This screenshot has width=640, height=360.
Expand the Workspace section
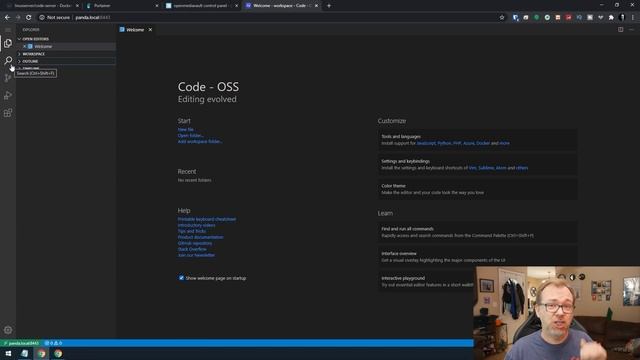(x=66, y=54)
